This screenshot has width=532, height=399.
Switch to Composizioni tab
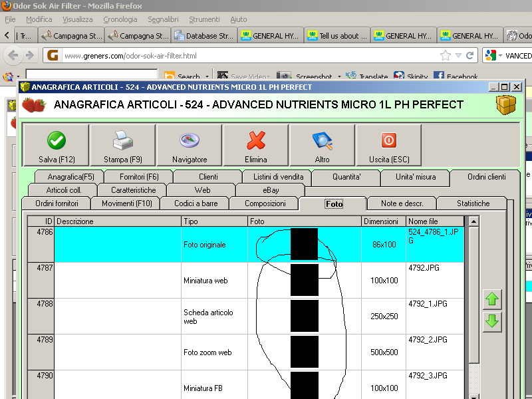[x=265, y=203]
